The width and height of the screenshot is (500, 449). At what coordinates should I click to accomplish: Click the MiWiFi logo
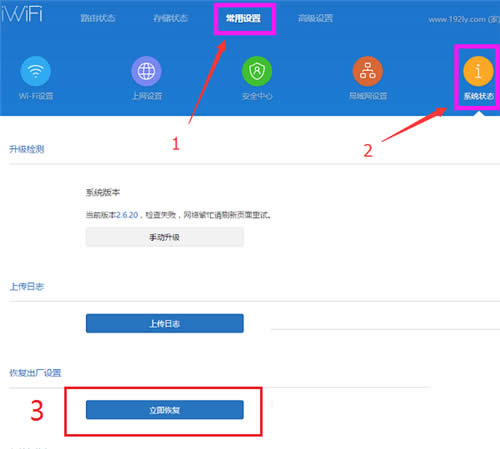21,14
